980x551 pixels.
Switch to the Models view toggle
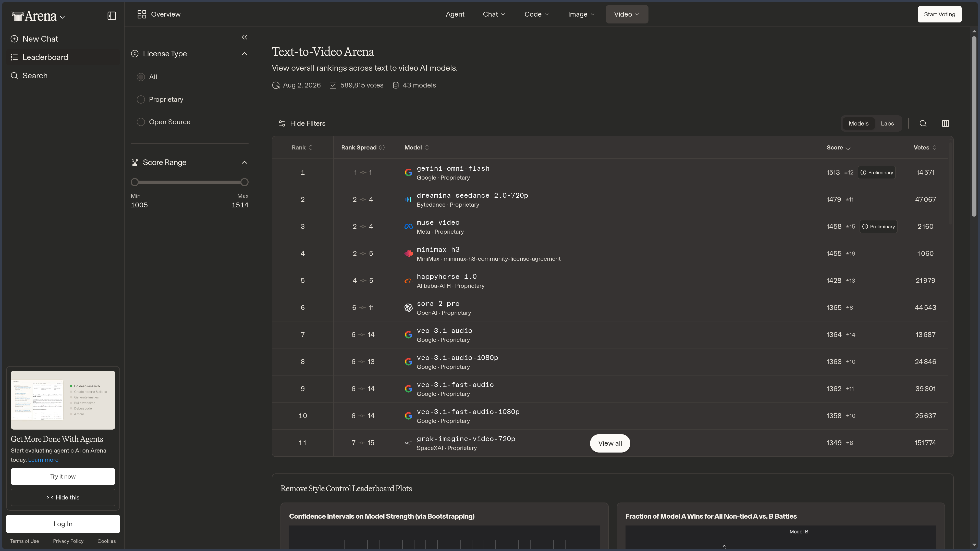tap(859, 123)
